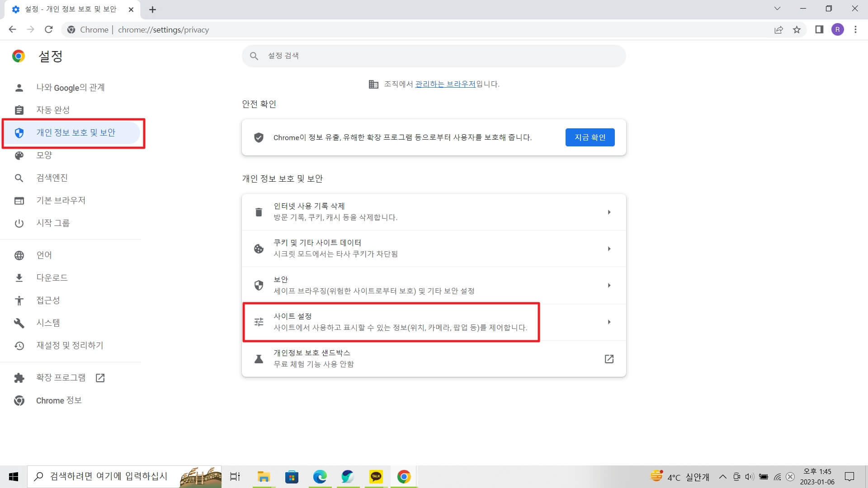The height and width of the screenshot is (488, 868).
Task: Open the 다운로드 settings section
Action: [51, 277]
